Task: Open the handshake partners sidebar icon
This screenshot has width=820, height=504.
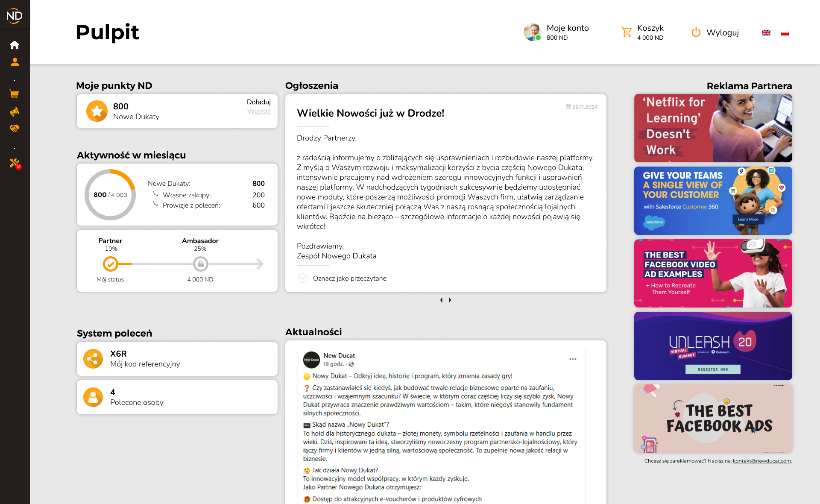Action: (x=15, y=128)
